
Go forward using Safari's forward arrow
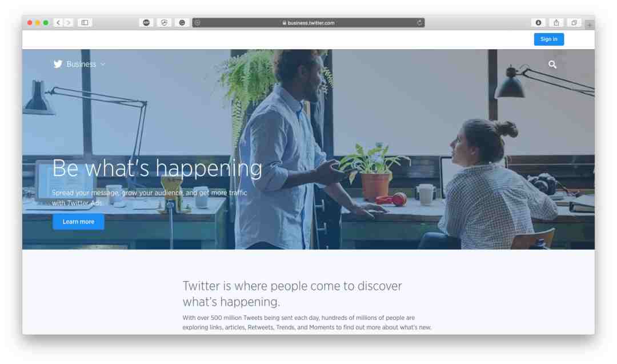point(69,23)
